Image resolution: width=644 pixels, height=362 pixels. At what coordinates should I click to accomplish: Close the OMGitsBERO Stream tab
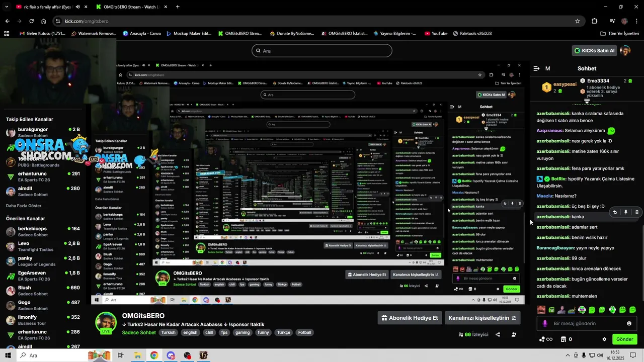(165, 7)
